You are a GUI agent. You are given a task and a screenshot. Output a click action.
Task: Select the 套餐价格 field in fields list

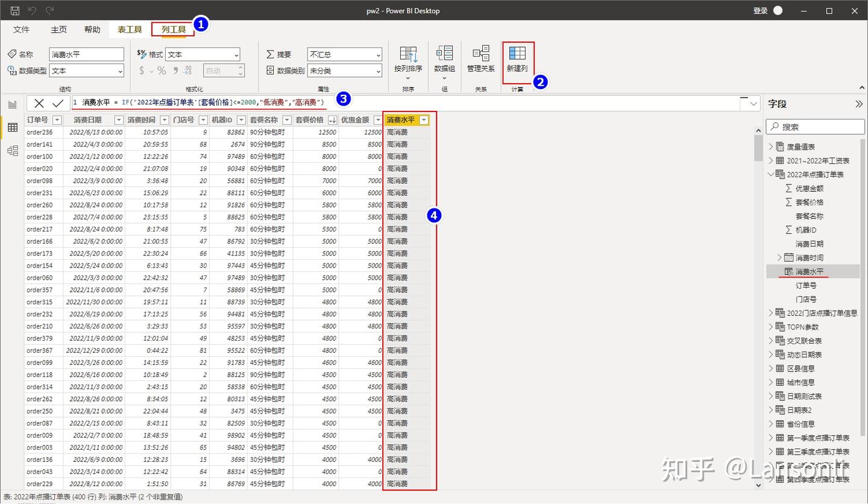[810, 202]
